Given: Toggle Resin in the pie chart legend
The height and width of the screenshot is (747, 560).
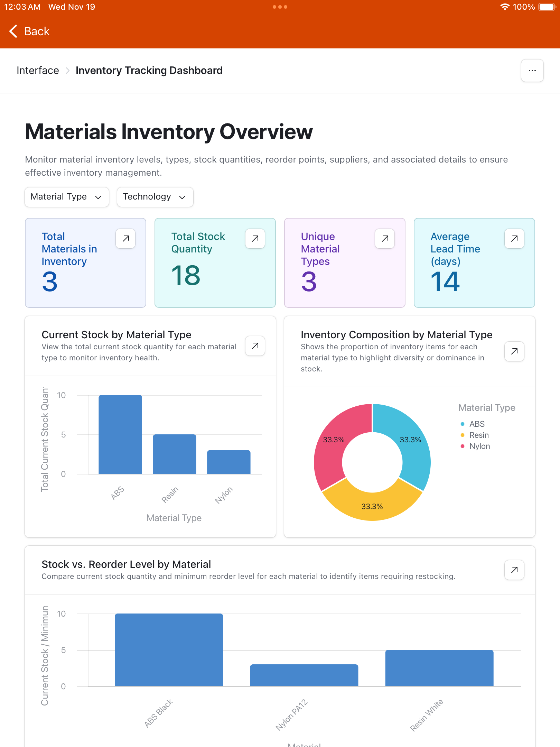Looking at the screenshot, I should [479, 435].
